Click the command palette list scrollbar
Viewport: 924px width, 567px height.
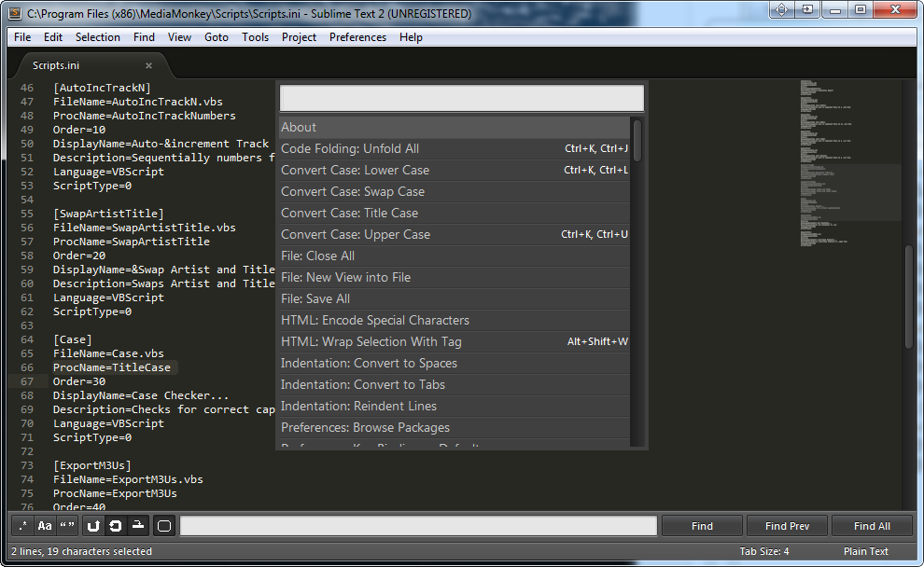[637, 140]
